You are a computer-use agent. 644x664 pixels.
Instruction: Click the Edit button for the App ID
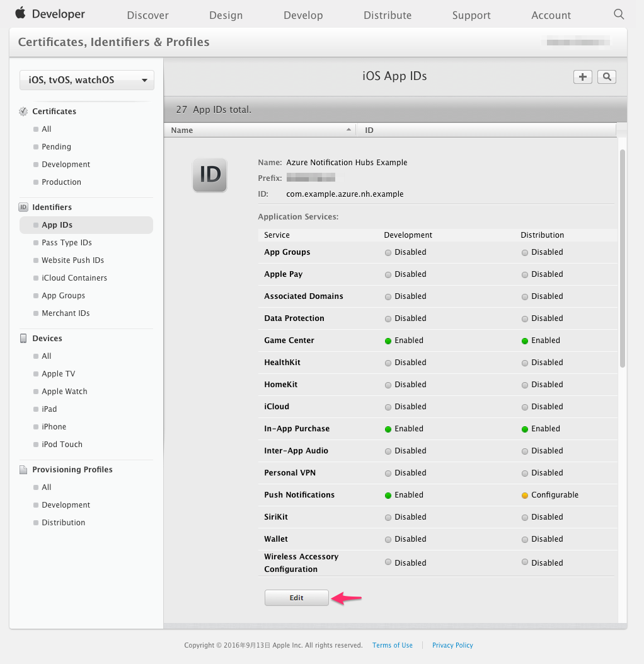(296, 598)
